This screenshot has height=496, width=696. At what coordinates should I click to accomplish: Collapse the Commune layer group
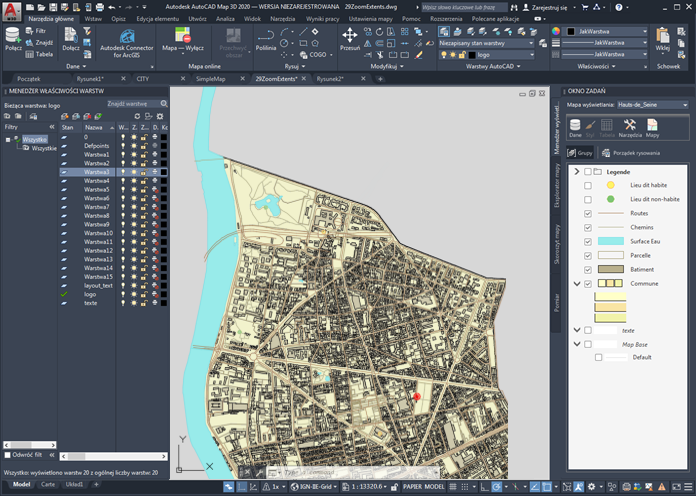[x=577, y=284]
